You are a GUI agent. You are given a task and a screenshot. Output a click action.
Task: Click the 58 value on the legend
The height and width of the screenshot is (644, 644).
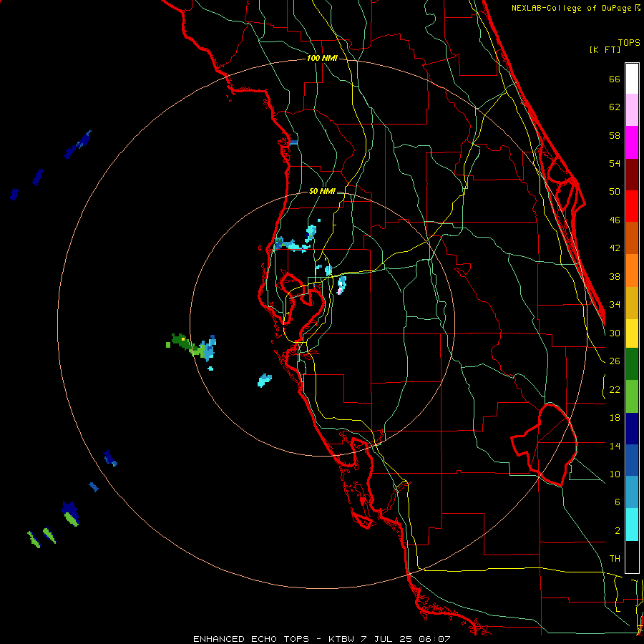(615, 135)
